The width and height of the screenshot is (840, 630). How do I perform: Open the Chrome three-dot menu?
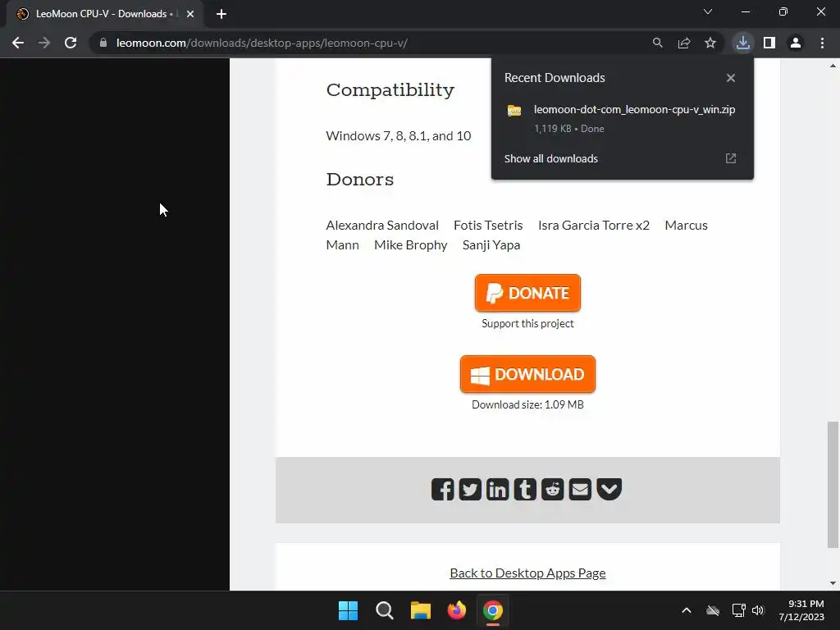coord(822,43)
